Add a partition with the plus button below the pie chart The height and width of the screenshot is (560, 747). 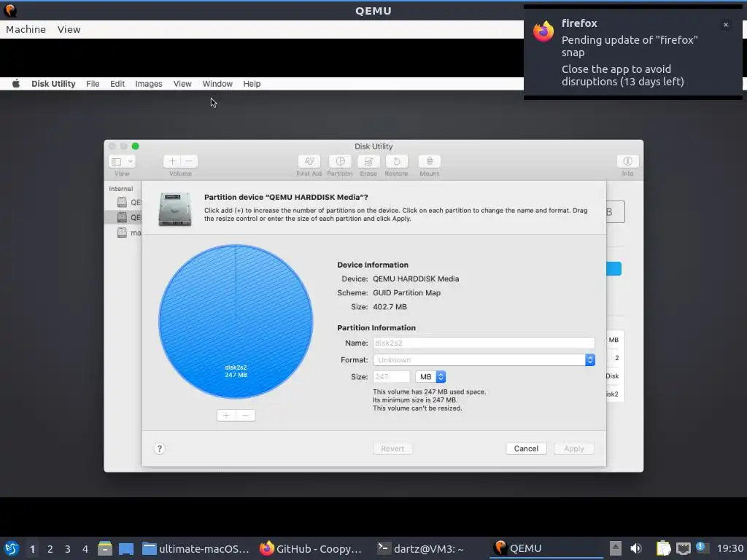click(x=226, y=415)
